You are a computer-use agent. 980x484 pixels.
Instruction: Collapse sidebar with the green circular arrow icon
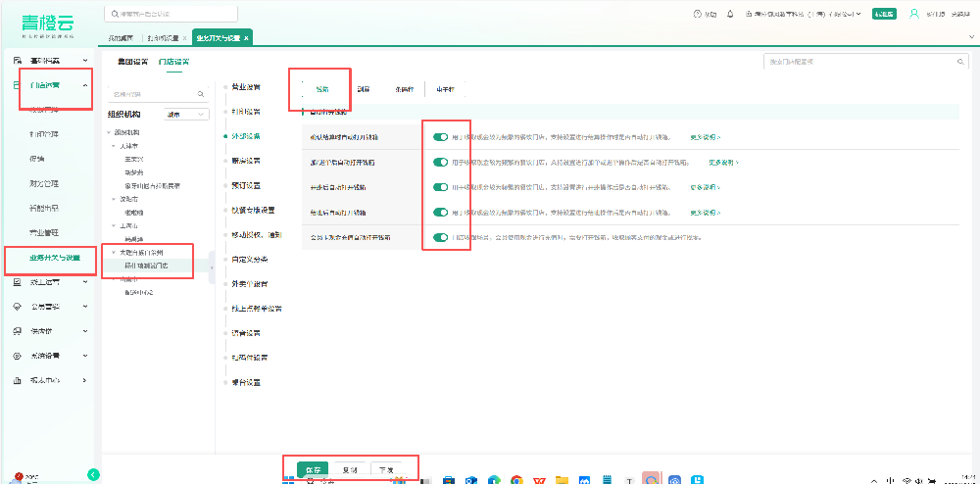pyautogui.click(x=94, y=474)
